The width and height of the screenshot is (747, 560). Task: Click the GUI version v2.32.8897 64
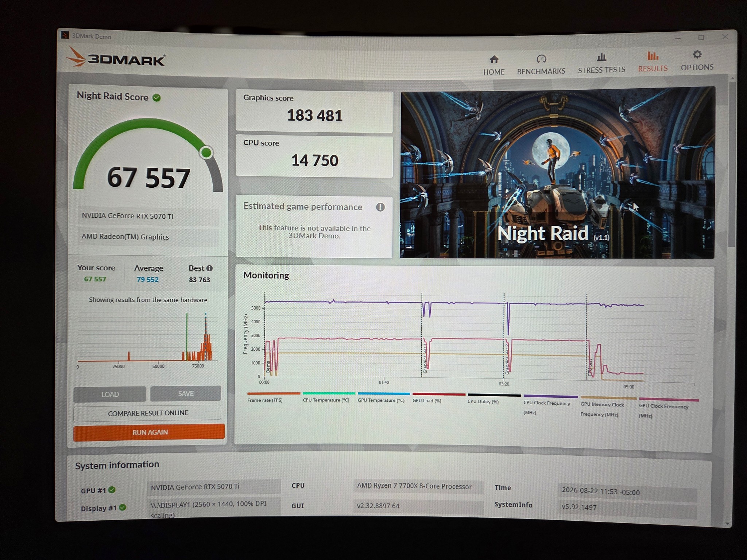tap(418, 506)
